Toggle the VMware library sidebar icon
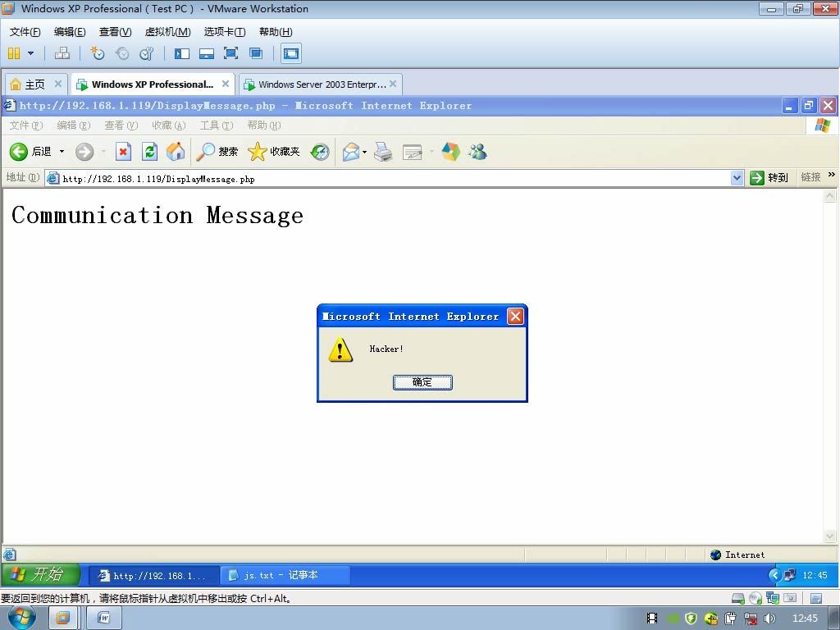 click(182, 53)
